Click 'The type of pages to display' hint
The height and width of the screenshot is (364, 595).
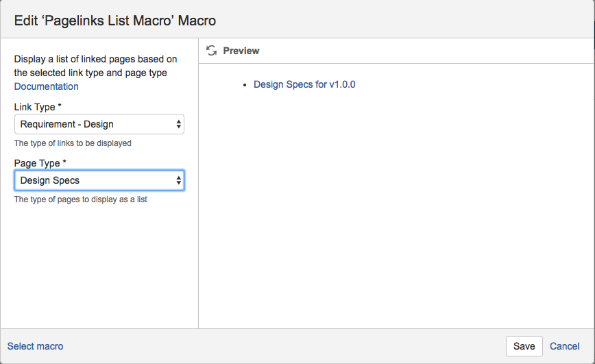(x=80, y=199)
